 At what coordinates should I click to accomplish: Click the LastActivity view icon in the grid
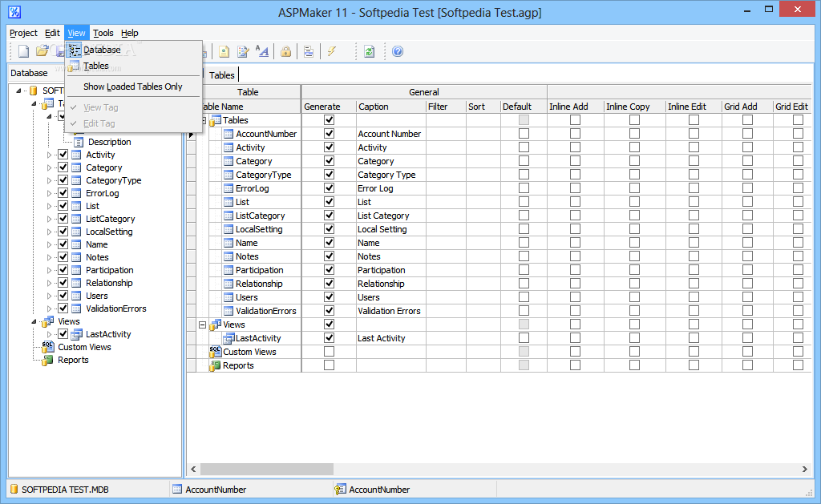229,338
